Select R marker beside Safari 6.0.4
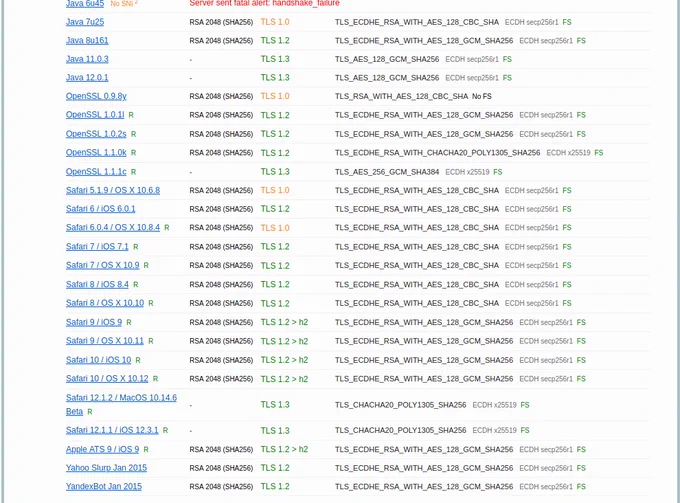Screen dimensions: 680x503 [x=167, y=228]
